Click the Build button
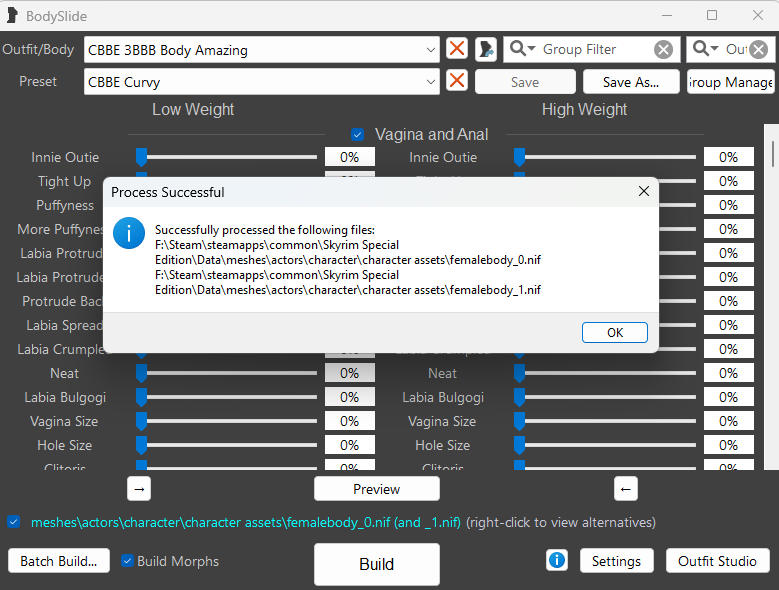 [377, 564]
